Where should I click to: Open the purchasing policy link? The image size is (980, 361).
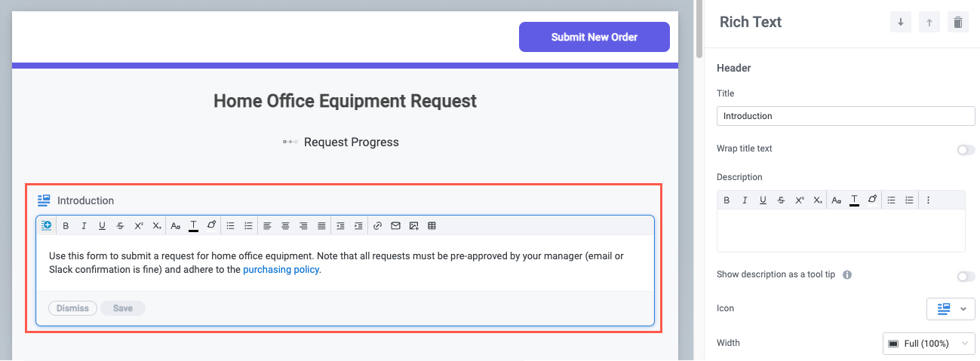point(281,270)
